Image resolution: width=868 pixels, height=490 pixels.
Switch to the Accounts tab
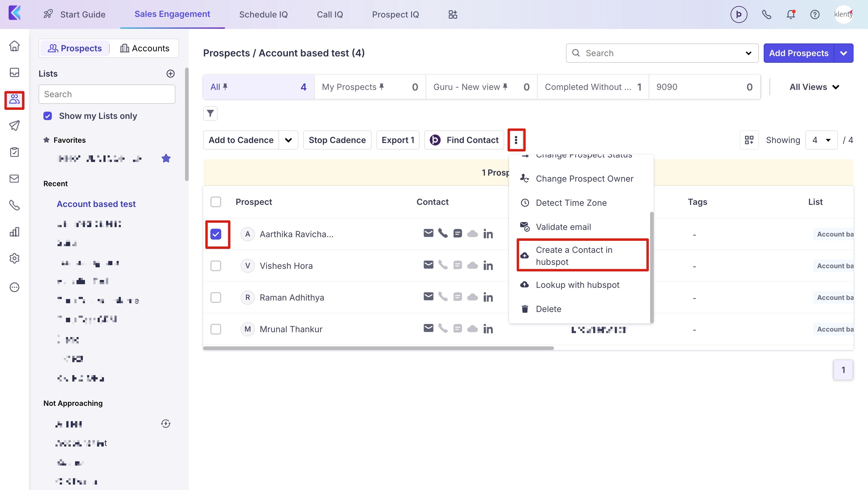[145, 48]
